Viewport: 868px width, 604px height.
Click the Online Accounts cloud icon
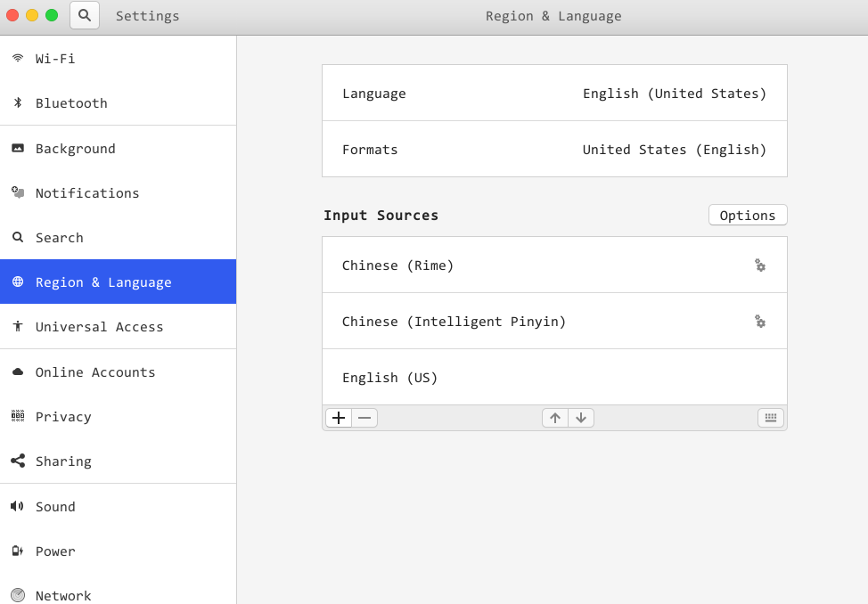pos(18,371)
